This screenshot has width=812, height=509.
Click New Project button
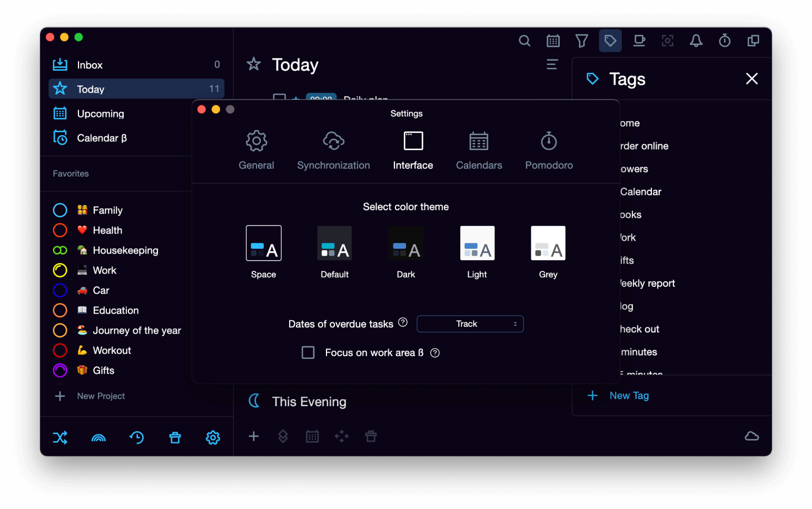[90, 396]
